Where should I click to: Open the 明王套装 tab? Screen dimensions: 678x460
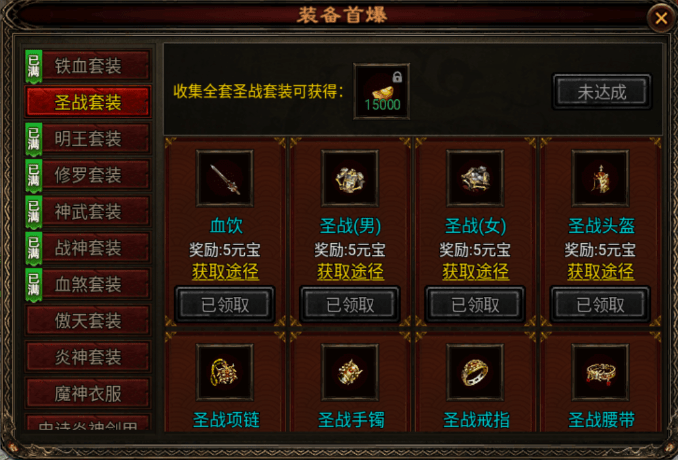coord(88,139)
